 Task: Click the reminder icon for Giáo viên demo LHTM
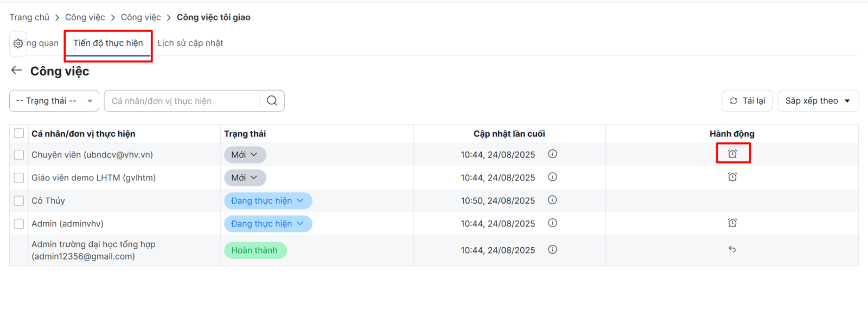732,177
